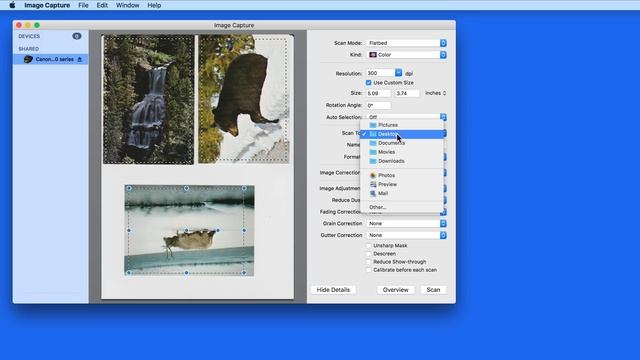Click the Rotation Angle field
Viewport: 640px width, 360px height.
click(378, 105)
